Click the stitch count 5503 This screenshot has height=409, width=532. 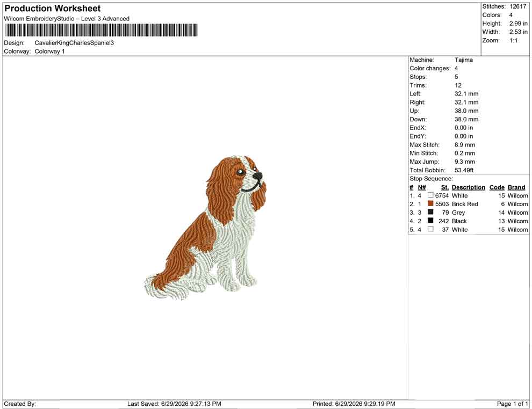pos(442,204)
